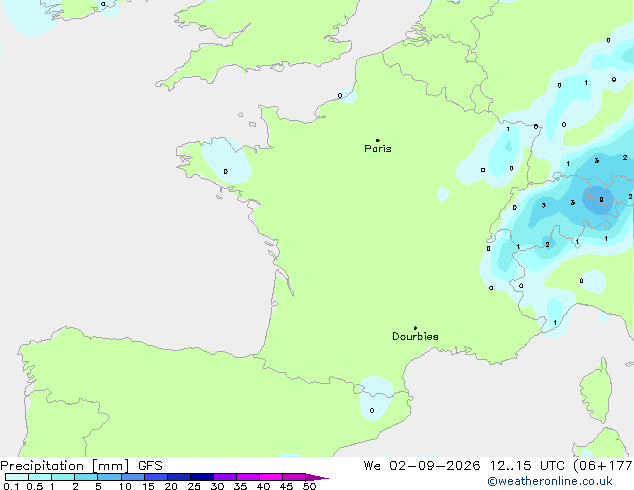Pick the 40 mm magenta legend swatch

tap(271, 477)
